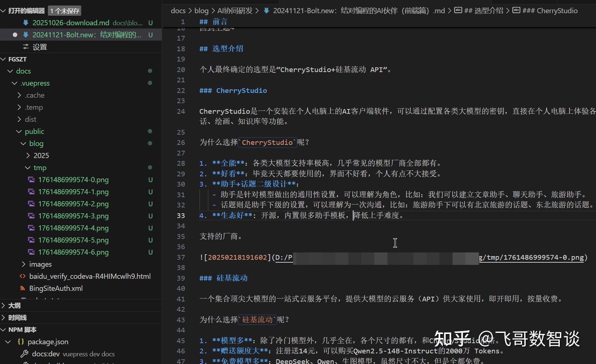Click the settings sliders icon next to 设置
The height and width of the screenshot is (364, 596).
pos(26,46)
